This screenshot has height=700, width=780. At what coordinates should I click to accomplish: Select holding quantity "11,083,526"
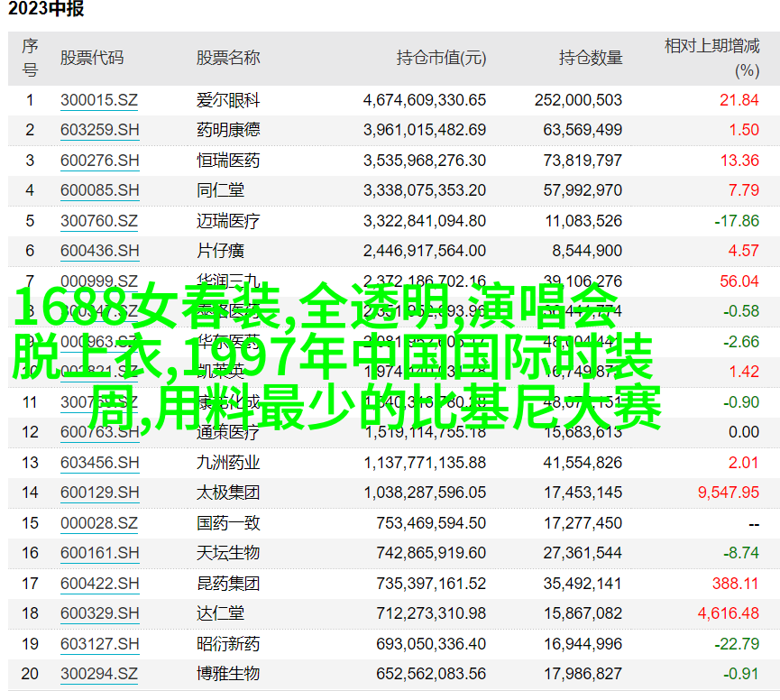tap(583, 220)
